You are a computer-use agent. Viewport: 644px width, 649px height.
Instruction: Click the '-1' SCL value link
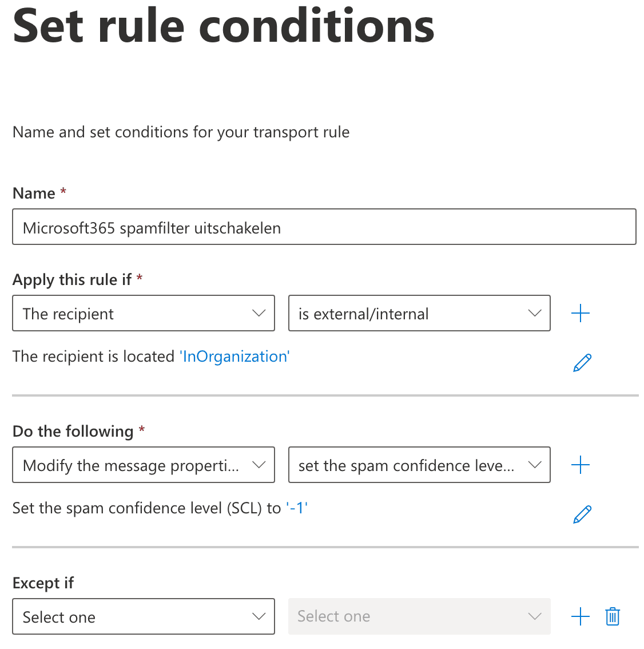tap(297, 508)
